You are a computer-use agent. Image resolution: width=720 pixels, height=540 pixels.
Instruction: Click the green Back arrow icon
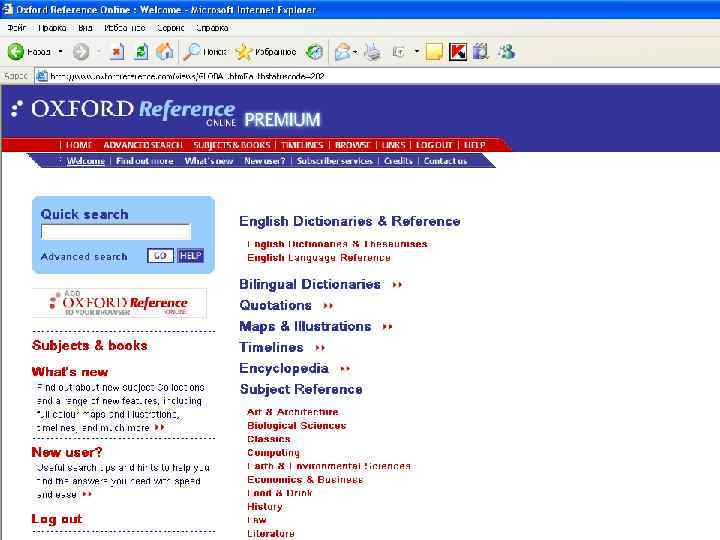coord(16,51)
